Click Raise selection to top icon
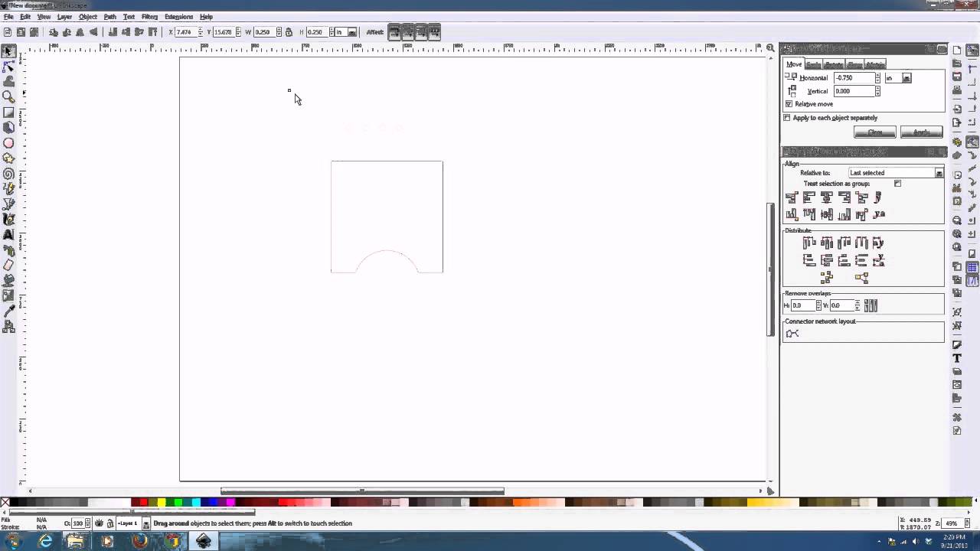 click(x=153, y=32)
